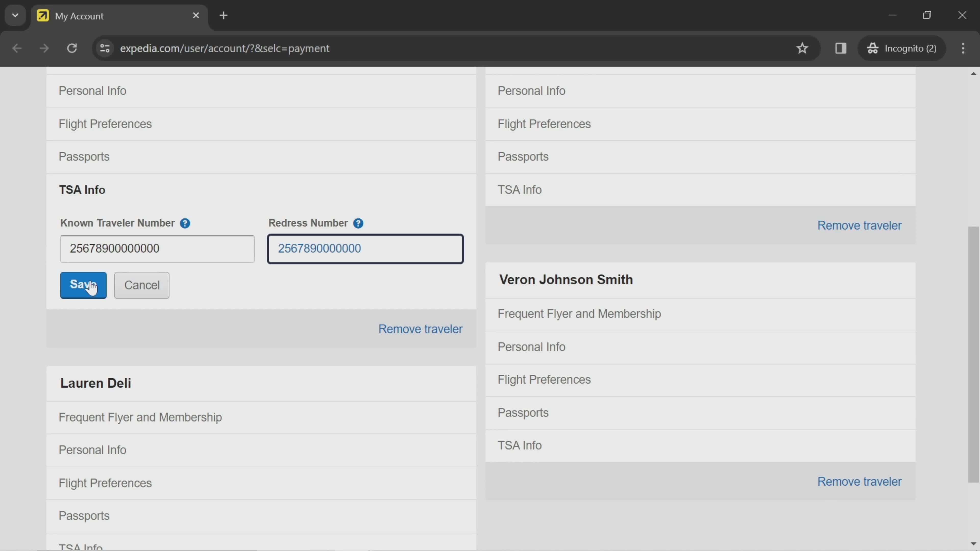Expand Veron Johnson Smith's Personal Info

point(700,347)
